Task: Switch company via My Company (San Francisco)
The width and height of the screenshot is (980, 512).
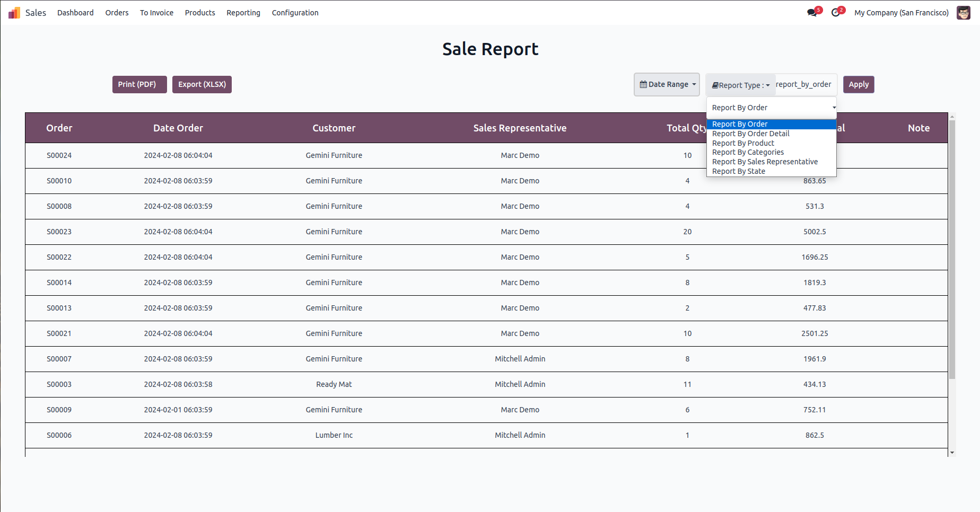Action: pos(901,13)
